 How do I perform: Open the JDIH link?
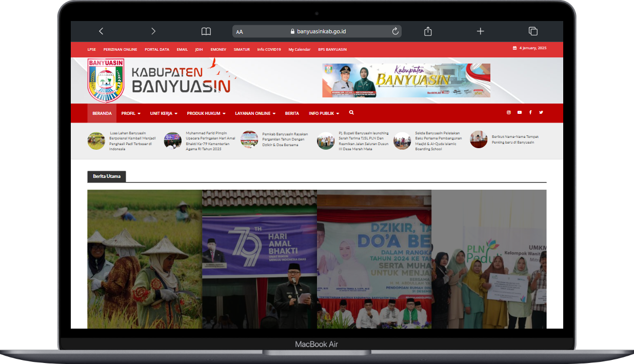199,50
